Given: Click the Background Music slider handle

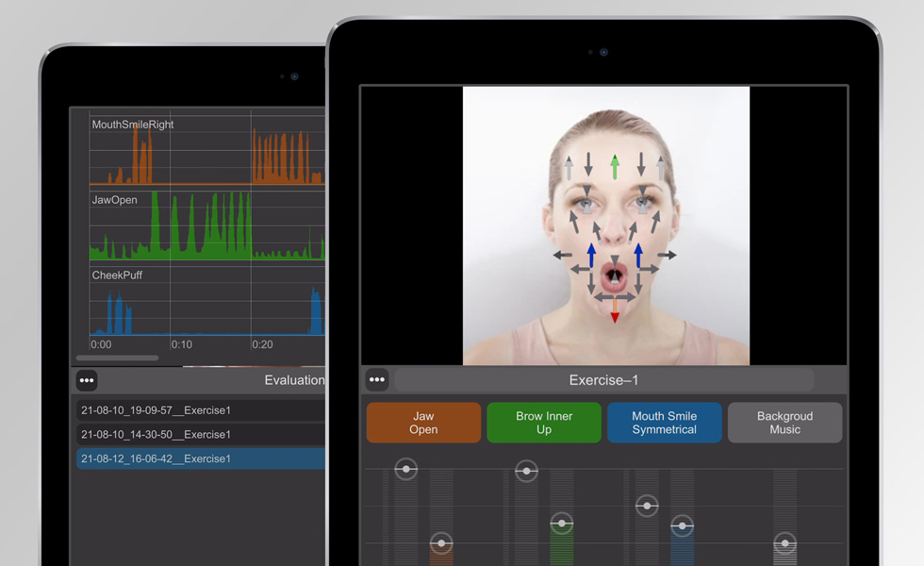Looking at the screenshot, I should (784, 543).
